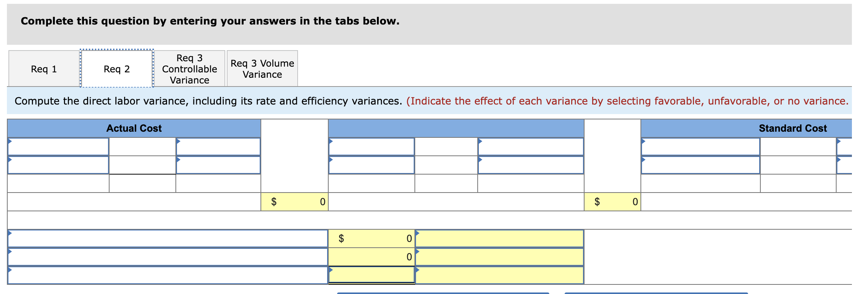
Task: Open the second-row dropdown in the middle column
Action: (x=372, y=165)
